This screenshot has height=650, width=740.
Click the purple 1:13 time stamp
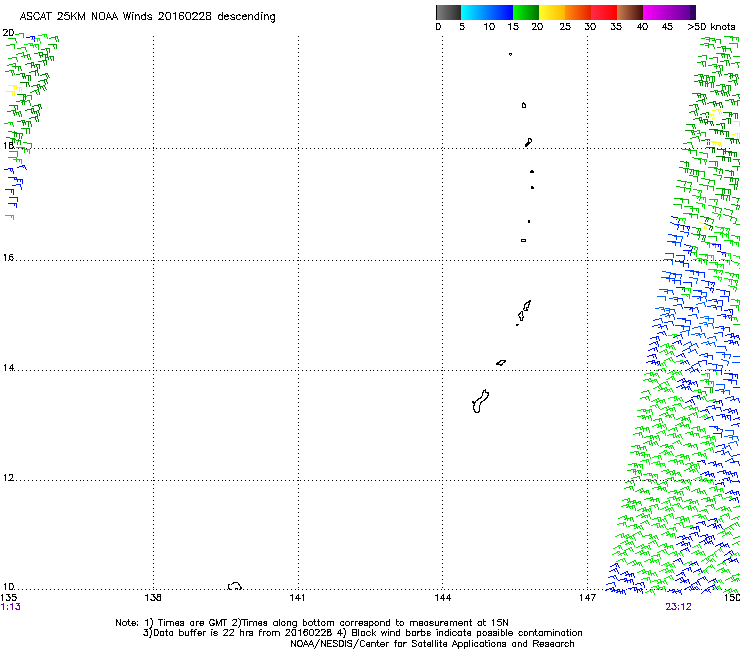tap(10, 607)
